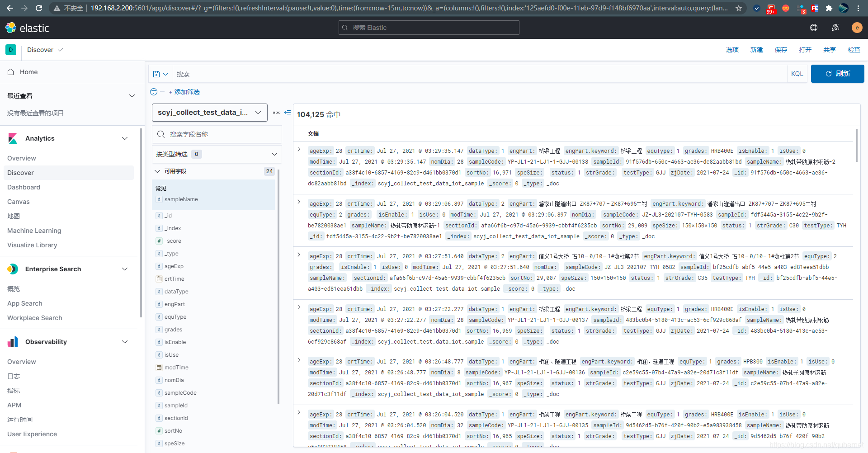
Task: Open Machine Learning in side nav
Action: 34,231
